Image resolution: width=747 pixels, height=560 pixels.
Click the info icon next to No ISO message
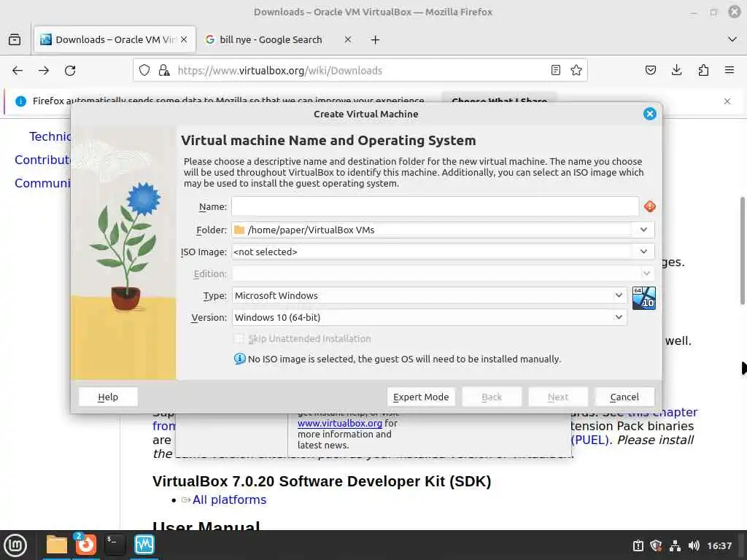click(x=239, y=359)
